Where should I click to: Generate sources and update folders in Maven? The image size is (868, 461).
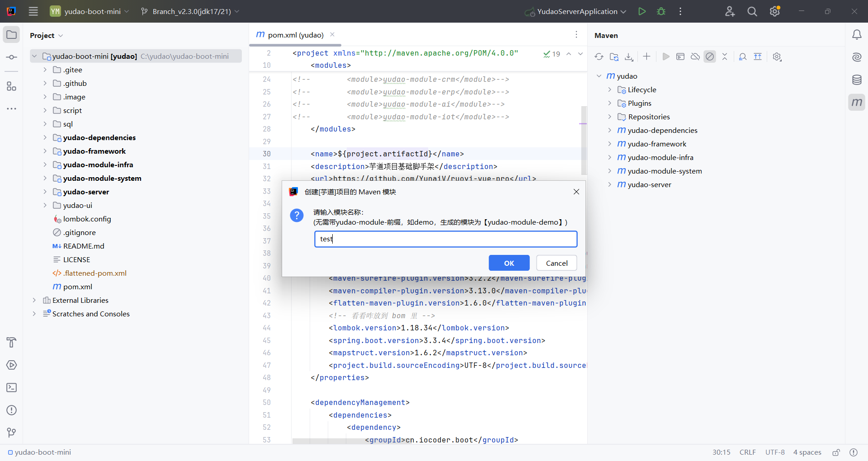(614, 56)
